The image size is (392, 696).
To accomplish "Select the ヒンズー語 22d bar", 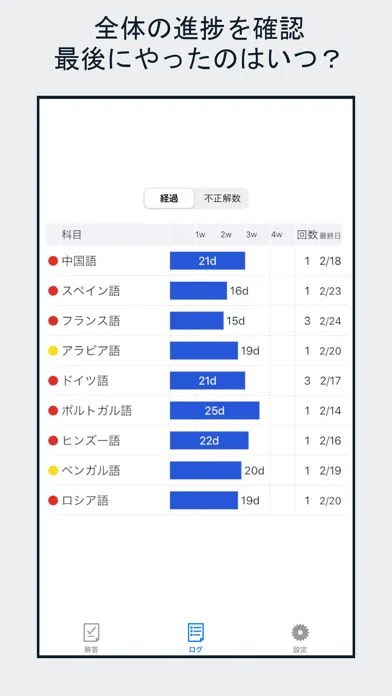I will tap(209, 441).
